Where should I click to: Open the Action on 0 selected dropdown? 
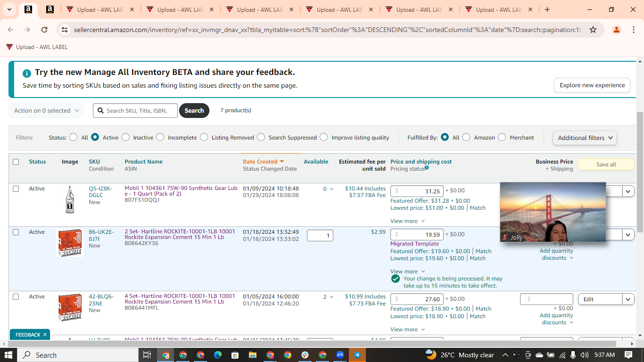(x=46, y=110)
